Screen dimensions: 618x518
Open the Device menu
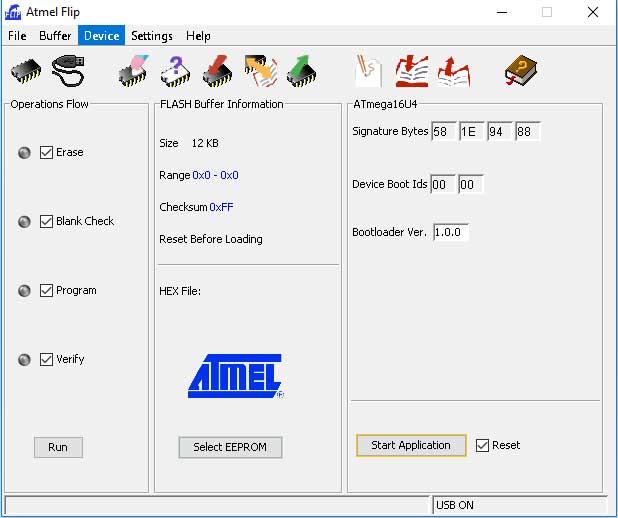pyautogui.click(x=102, y=36)
